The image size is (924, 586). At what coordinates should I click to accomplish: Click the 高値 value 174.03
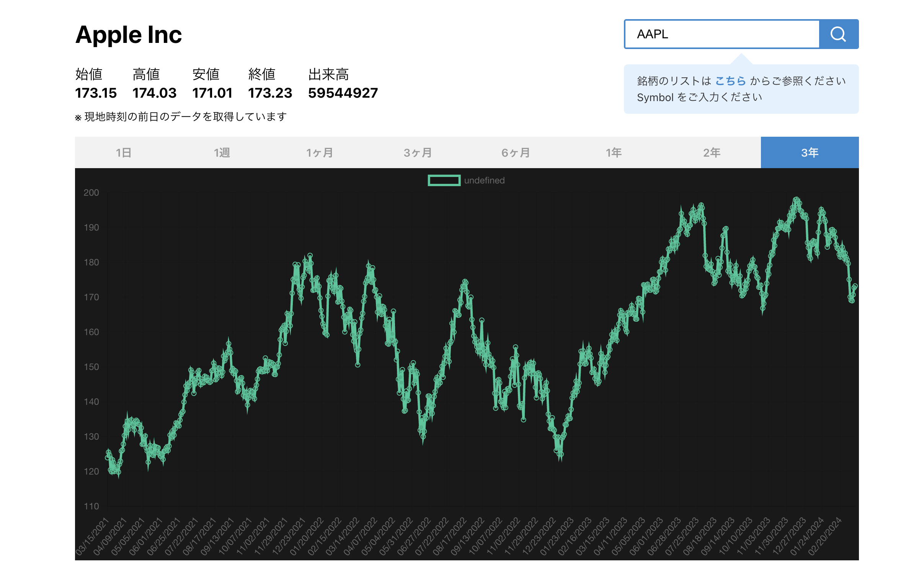(155, 93)
